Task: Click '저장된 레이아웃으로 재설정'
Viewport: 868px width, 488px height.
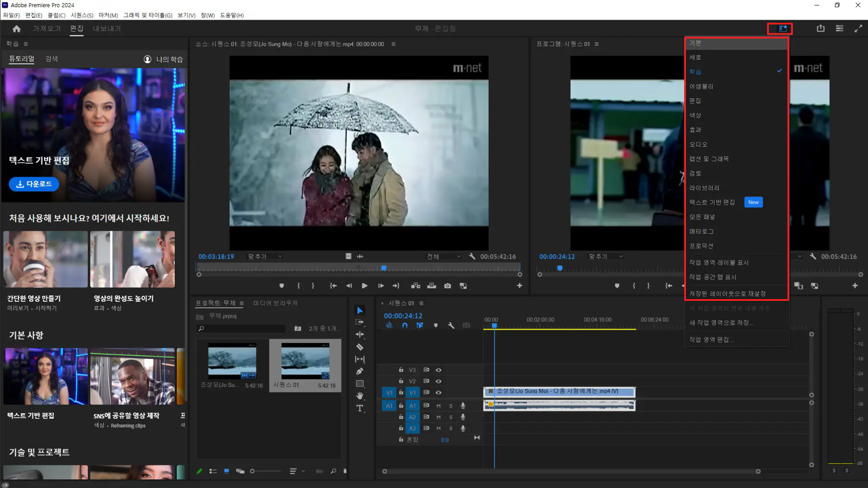Action: [736, 294]
